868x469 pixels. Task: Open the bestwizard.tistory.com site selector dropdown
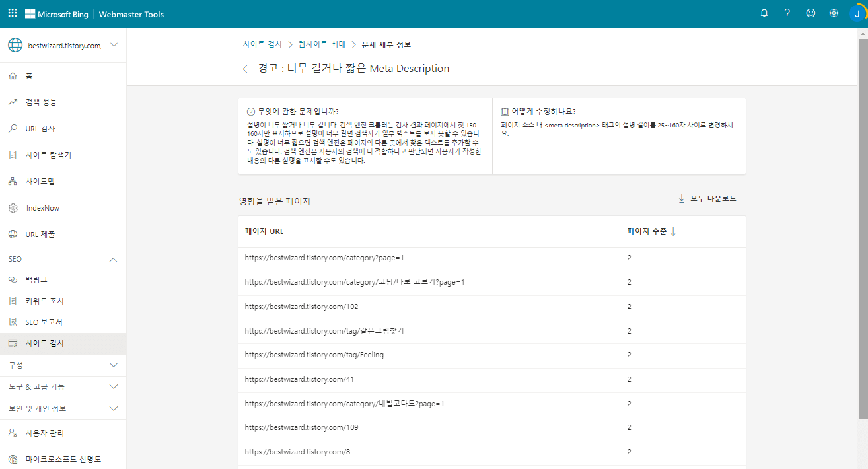click(63, 45)
